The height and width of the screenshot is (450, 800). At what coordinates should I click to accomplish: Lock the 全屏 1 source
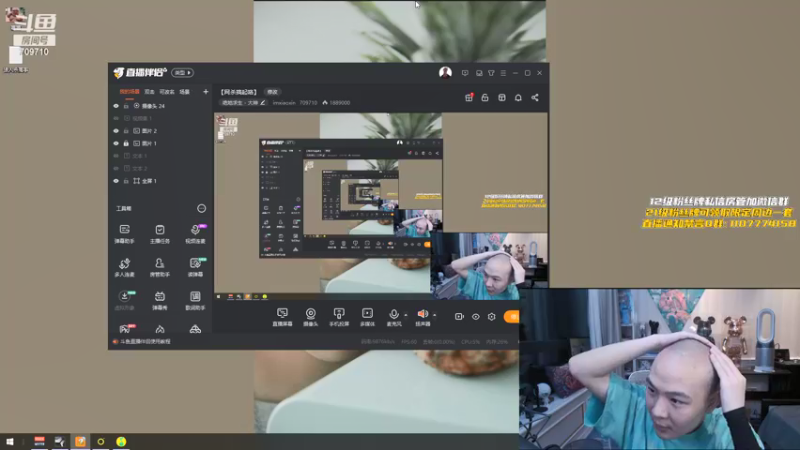(x=126, y=181)
